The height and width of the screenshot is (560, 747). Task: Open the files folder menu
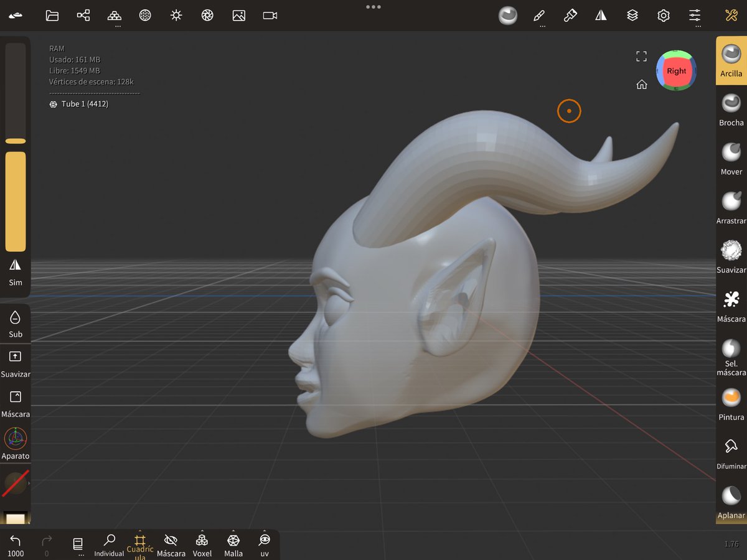tap(52, 16)
